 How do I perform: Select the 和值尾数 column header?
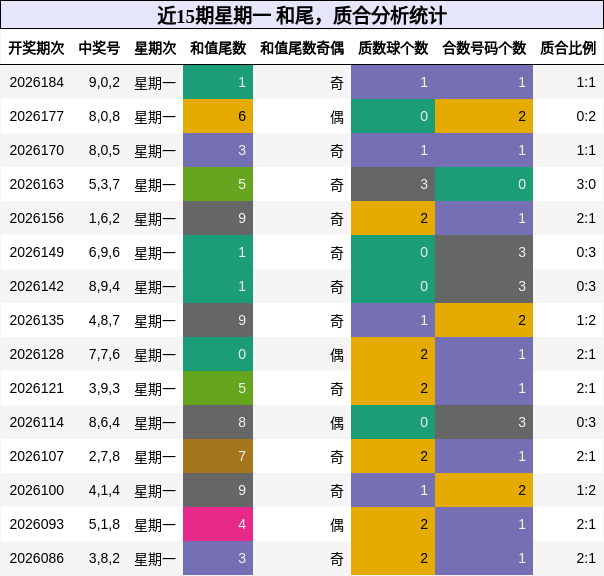click(x=218, y=48)
